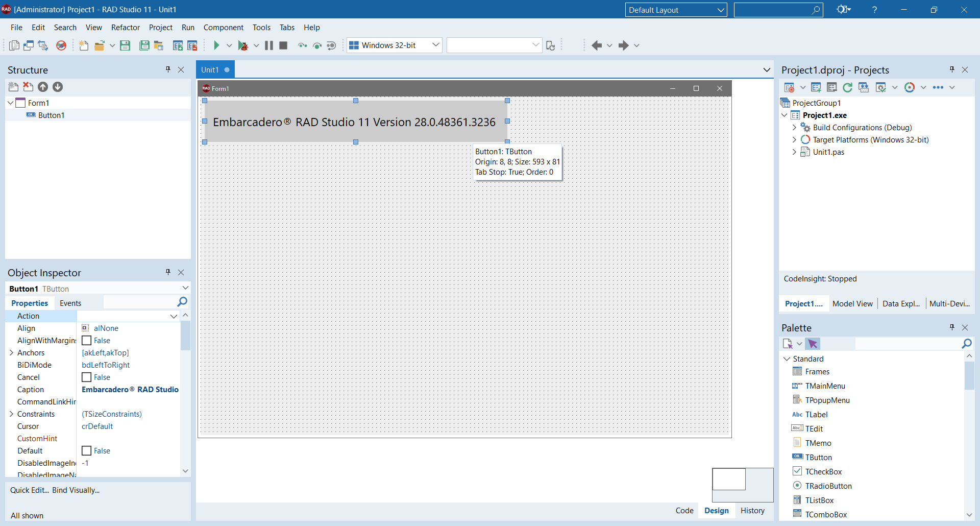Click the Open folder icon in toolbar

100,45
